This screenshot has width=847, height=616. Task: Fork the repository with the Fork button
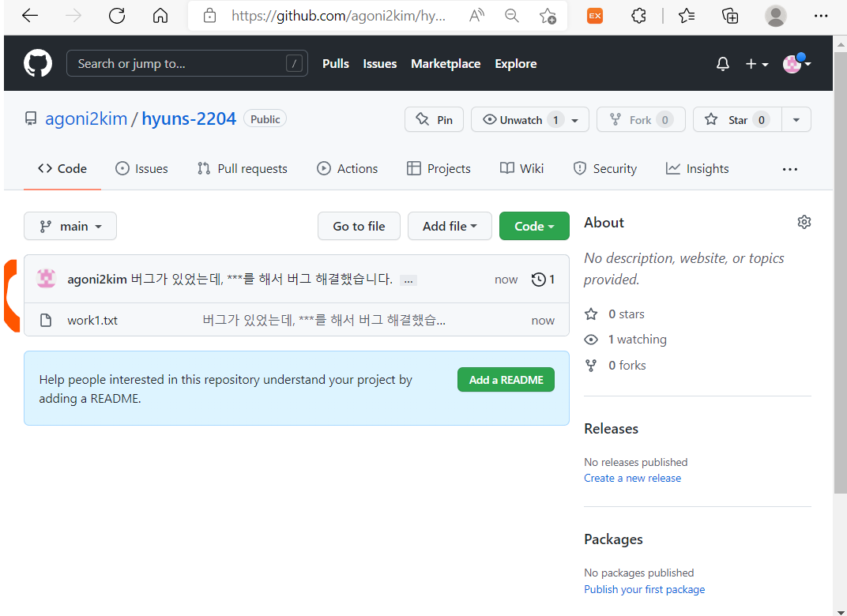641,119
